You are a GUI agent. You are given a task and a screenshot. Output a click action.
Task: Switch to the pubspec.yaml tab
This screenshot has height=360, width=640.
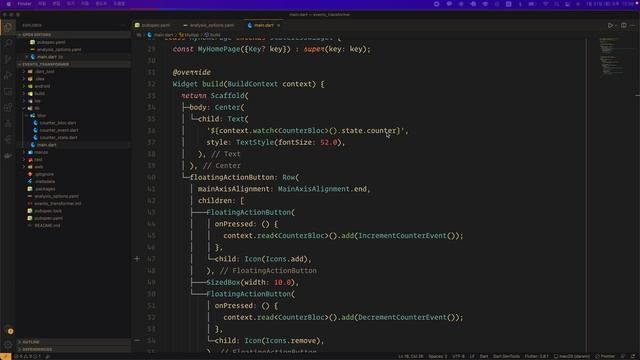click(152, 25)
